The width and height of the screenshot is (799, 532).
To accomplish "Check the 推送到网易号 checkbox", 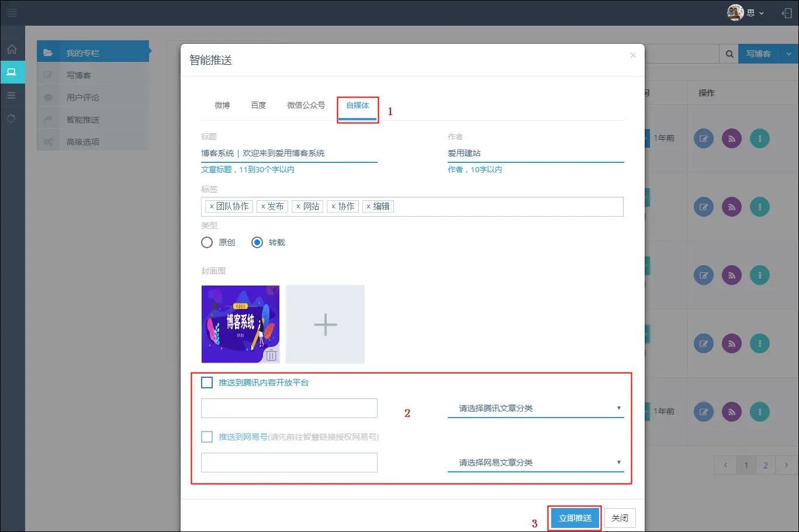I will [x=207, y=437].
